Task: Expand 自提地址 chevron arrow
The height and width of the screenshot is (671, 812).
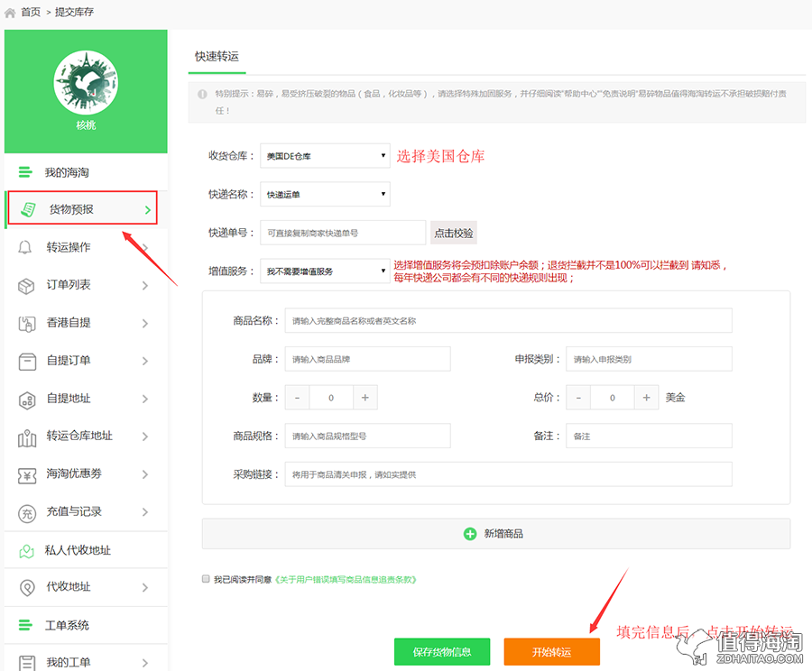Action: click(x=145, y=399)
